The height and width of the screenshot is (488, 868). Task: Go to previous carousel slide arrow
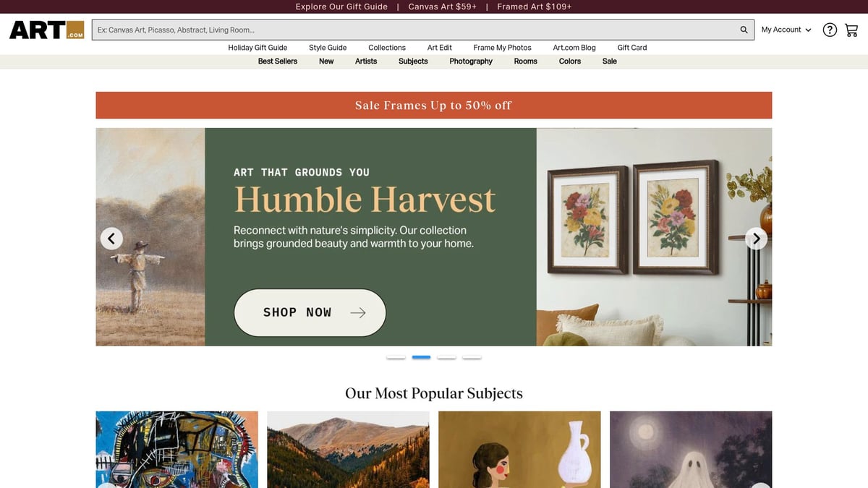pyautogui.click(x=111, y=238)
